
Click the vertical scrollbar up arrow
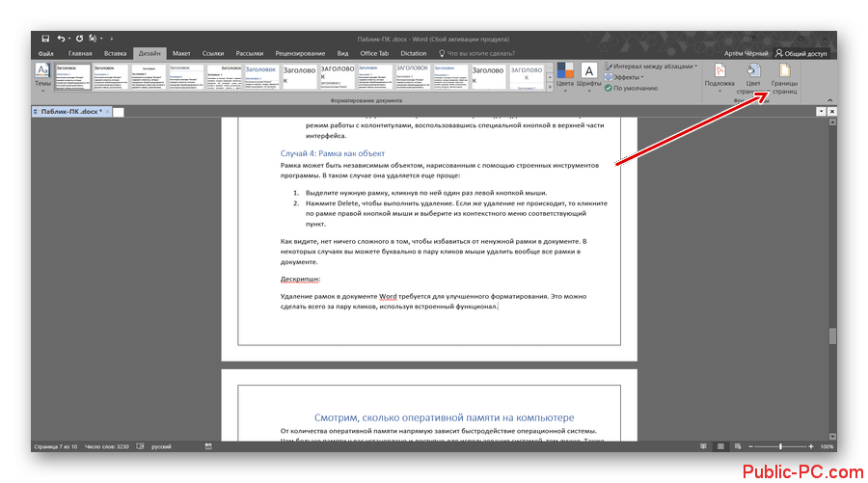tap(832, 121)
